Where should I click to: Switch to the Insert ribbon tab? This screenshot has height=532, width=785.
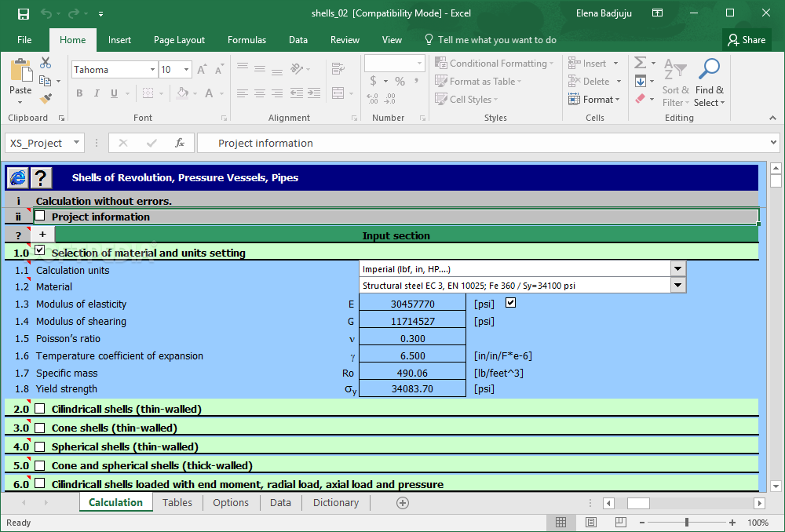tap(119, 40)
